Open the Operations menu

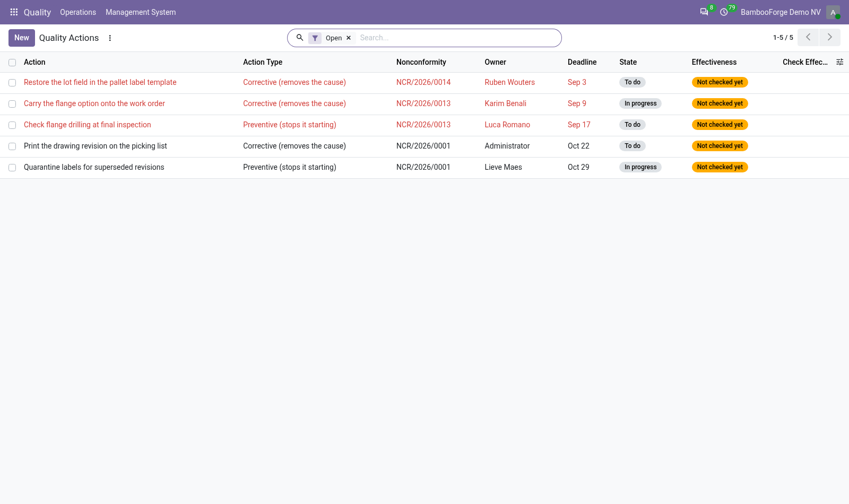pyautogui.click(x=78, y=12)
